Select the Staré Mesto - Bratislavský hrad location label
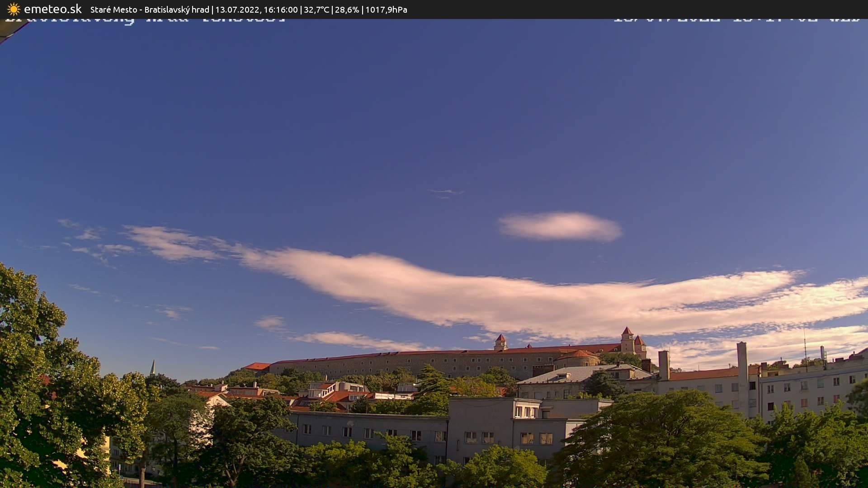This screenshot has width=868, height=488. pos(149,9)
